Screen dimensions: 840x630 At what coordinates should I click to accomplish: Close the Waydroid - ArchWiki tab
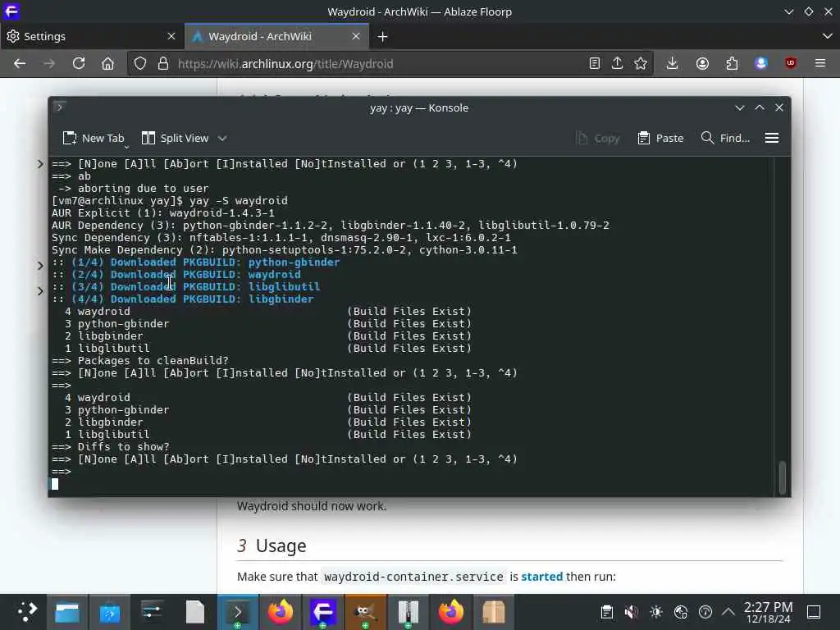click(356, 36)
